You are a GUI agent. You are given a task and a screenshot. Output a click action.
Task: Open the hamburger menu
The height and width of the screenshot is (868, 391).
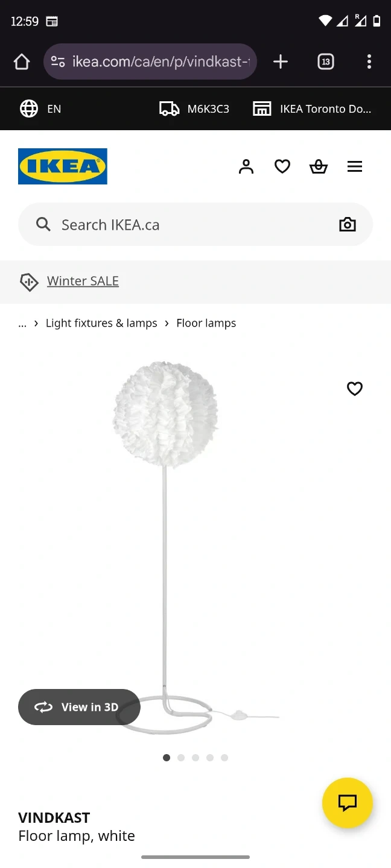(x=355, y=166)
